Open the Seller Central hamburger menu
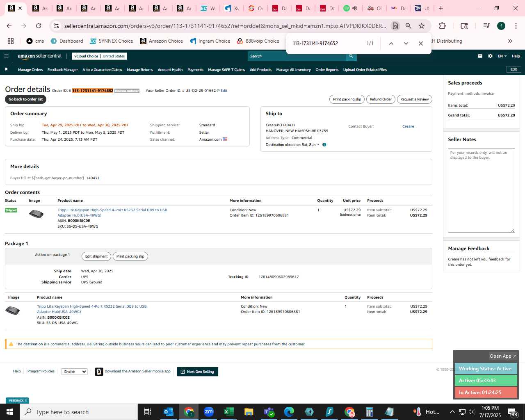Screen dimensions: 525x420 click(x=6, y=56)
